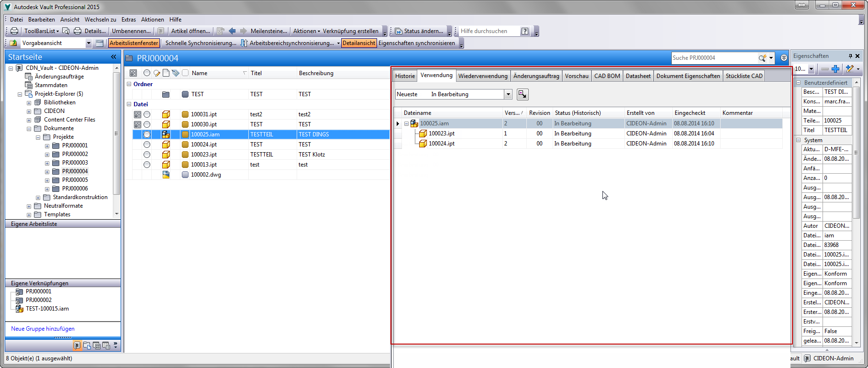Select the highlighted Vault navigation pane icon
Screen dimensions: 868x368
pos(77,346)
